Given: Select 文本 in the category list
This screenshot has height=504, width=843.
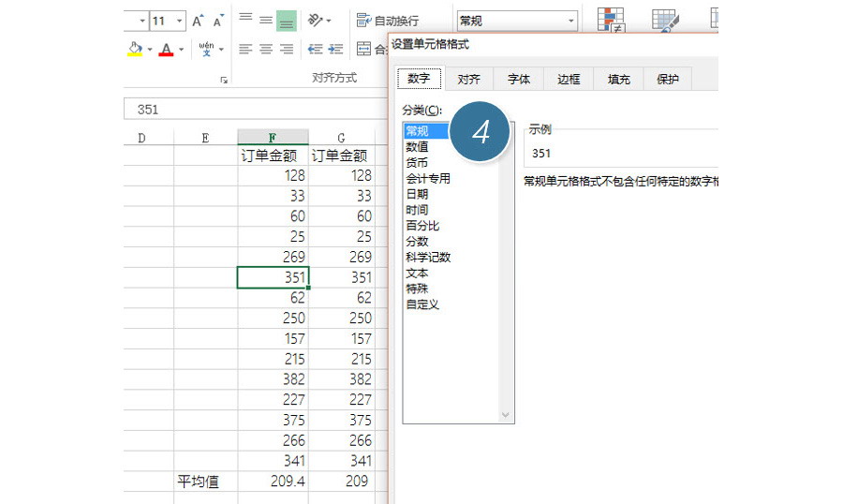Looking at the screenshot, I should click(x=417, y=273).
